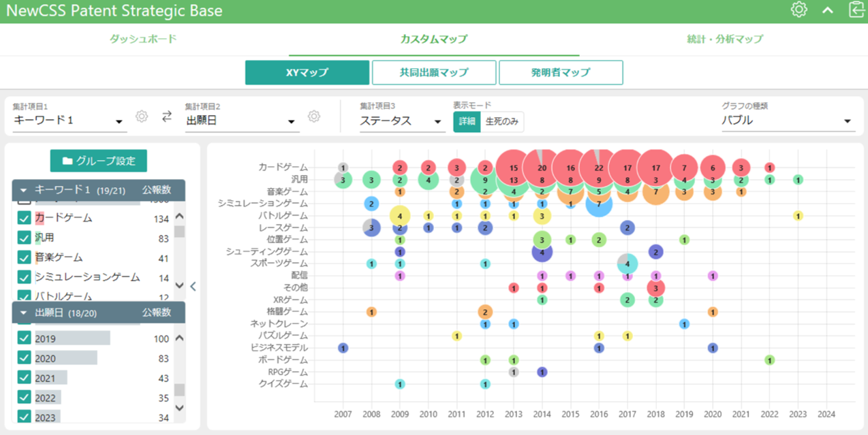Click keyword list scrollbar thumb
This screenshot has height=435, width=868.
coord(179,231)
